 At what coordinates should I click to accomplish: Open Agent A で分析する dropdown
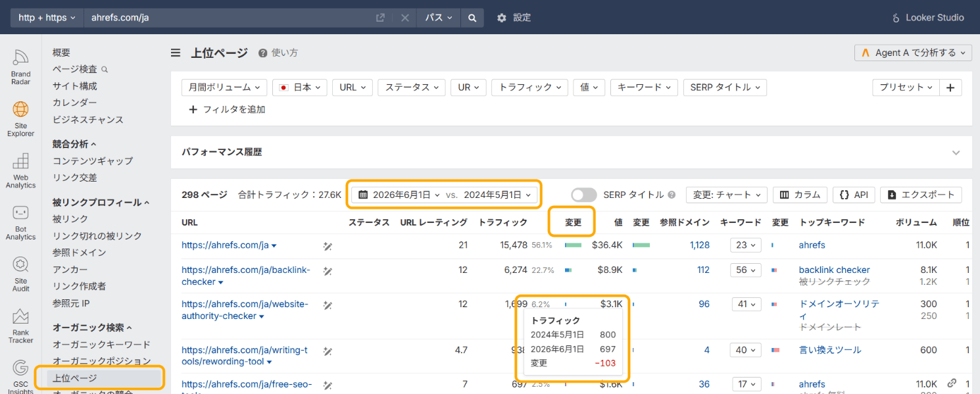pyautogui.click(x=913, y=53)
